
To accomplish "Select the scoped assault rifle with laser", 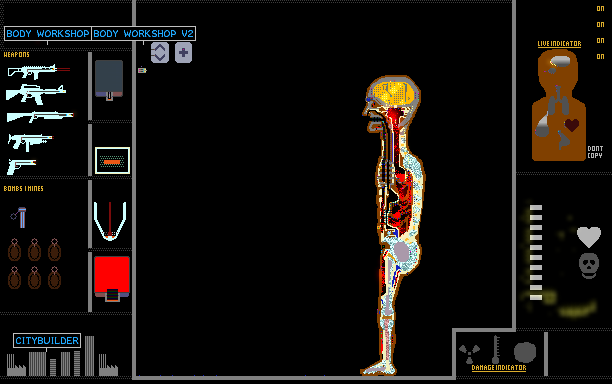I will tap(38, 71).
